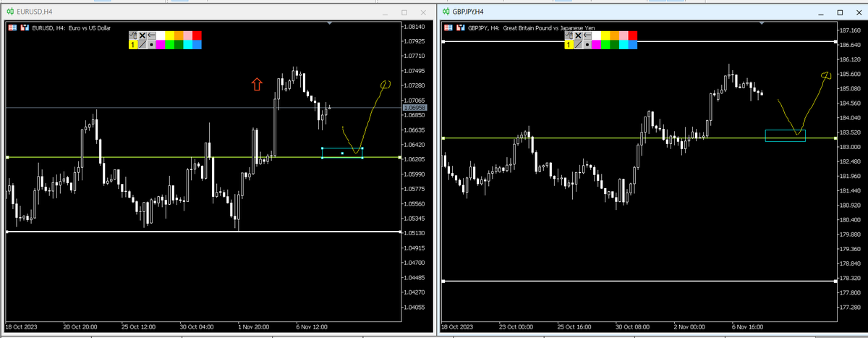Click the 187.160 value on GBPJPY price scale
Viewport: 868px width, 338px height.
point(850,30)
